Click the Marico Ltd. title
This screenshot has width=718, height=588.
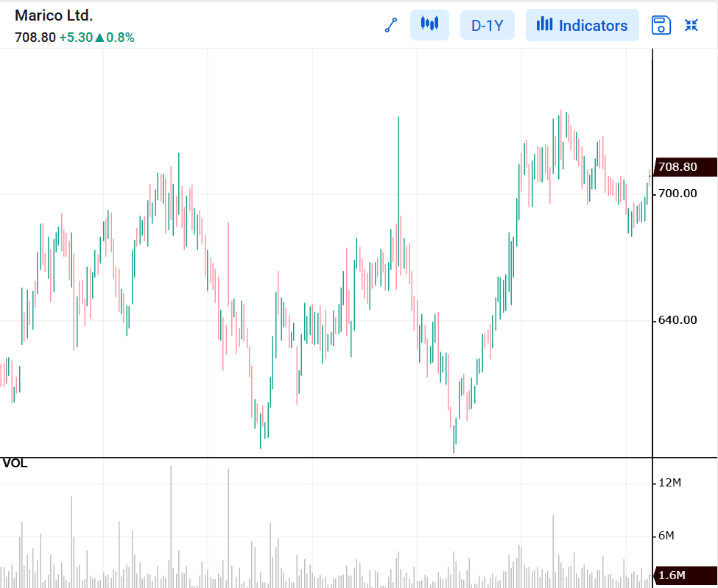54,15
